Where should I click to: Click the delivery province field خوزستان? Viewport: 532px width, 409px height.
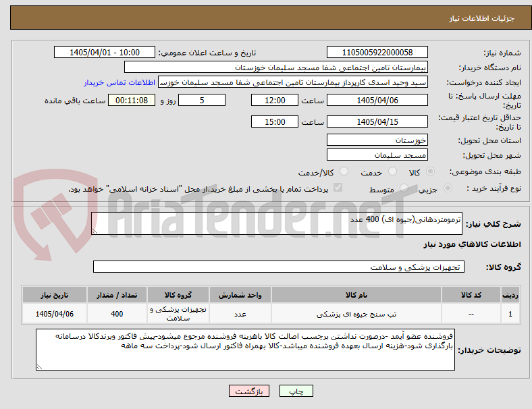point(377,140)
